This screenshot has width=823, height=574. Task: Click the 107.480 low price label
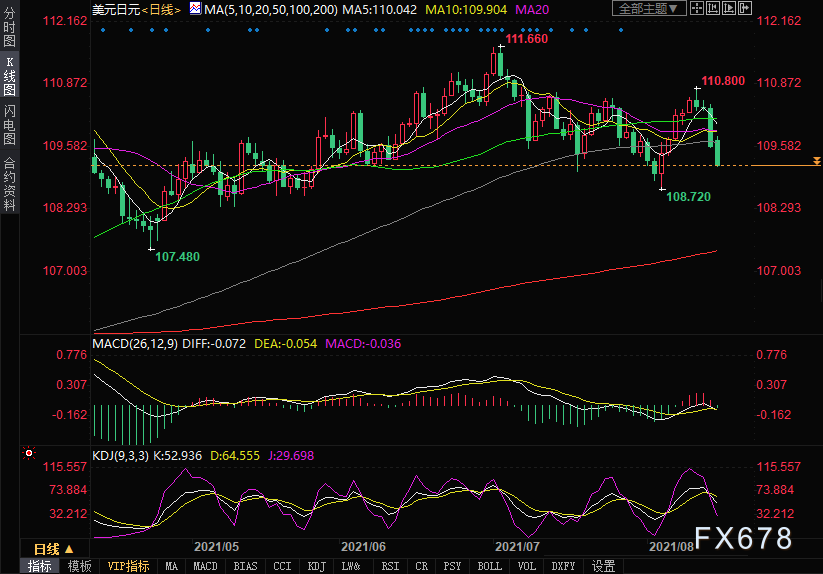point(177,257)
